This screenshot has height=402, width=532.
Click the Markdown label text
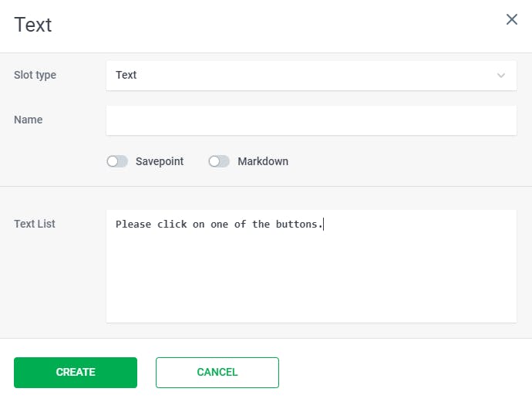(x=263, y=161)
